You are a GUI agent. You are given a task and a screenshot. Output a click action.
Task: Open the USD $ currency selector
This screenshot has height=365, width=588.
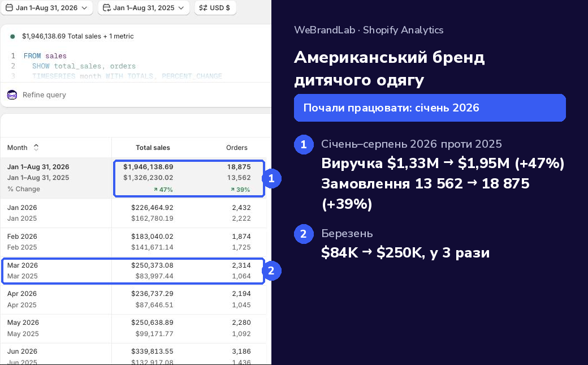pyautogui.click(x=215, y=8)
